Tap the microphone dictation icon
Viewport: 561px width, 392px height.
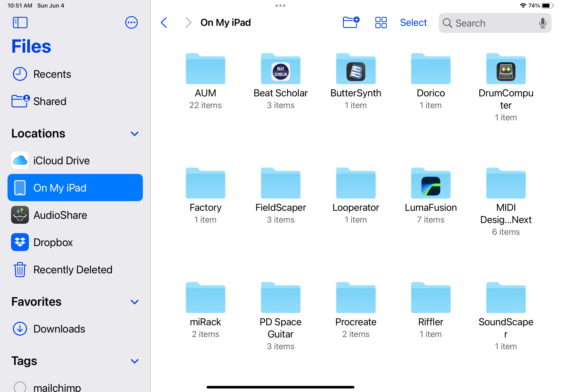click(x=542, y=23)
